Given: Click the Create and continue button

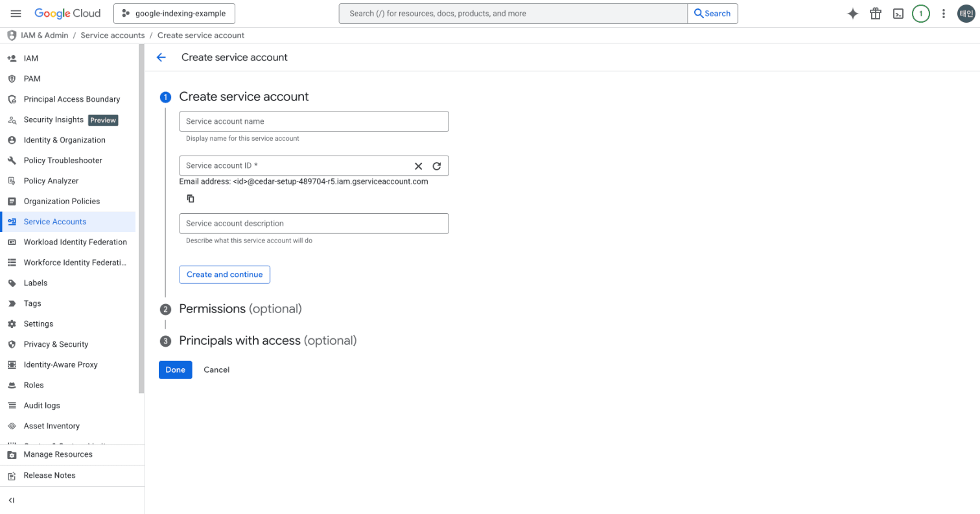Looking at the screenshot, I should tap(224, 274).
